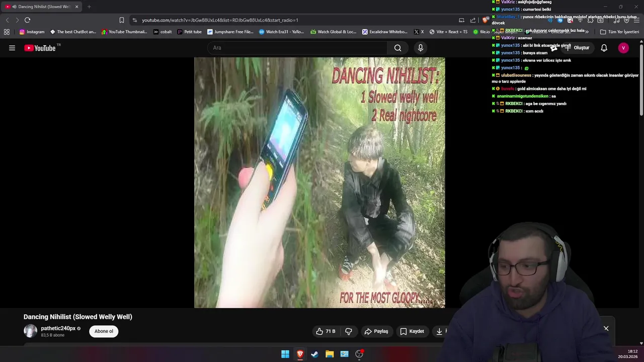Start voice search with the microphone icon
The height and width of the screenshot is (362, 644).
(x=421, y=48)
